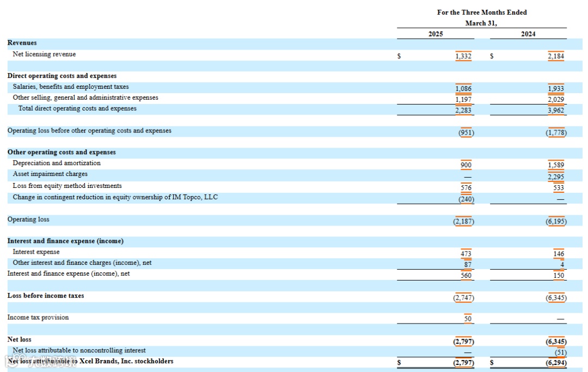Viewport: 588px width, 372px height.
Task: Select the 'Net licensing revenue' row label
Action: click(x=44, y=54)
